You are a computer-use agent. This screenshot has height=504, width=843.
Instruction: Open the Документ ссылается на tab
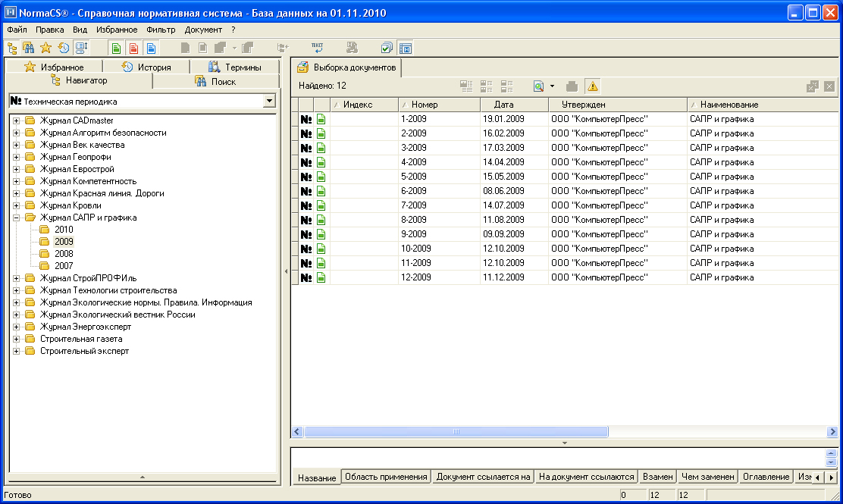click(x=483, y=477)
